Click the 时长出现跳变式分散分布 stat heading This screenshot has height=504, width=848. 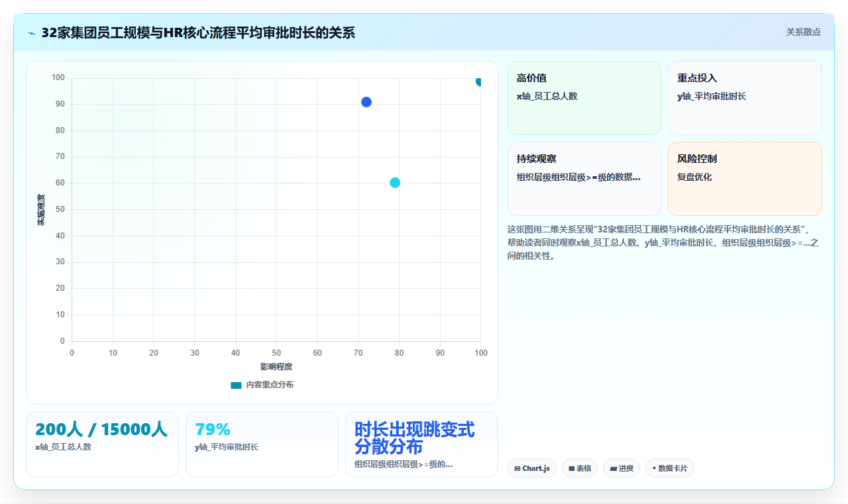pos(415,437)
